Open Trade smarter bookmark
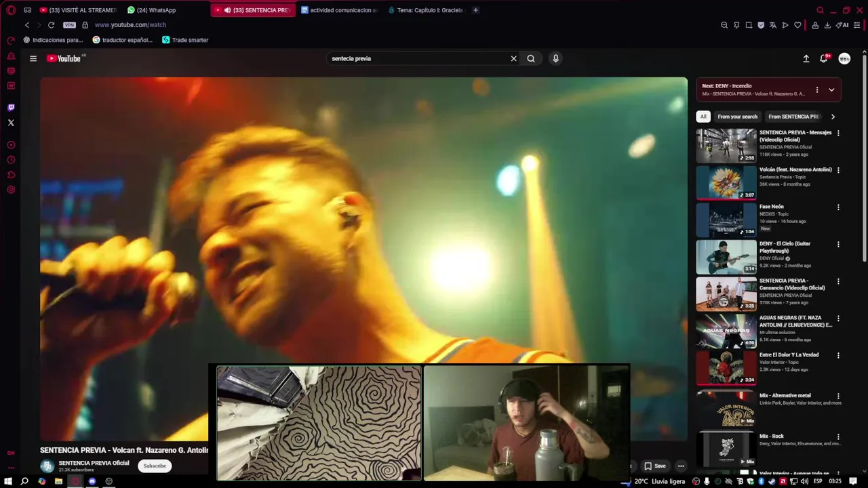868x488 pixels. tap(185, 40)
